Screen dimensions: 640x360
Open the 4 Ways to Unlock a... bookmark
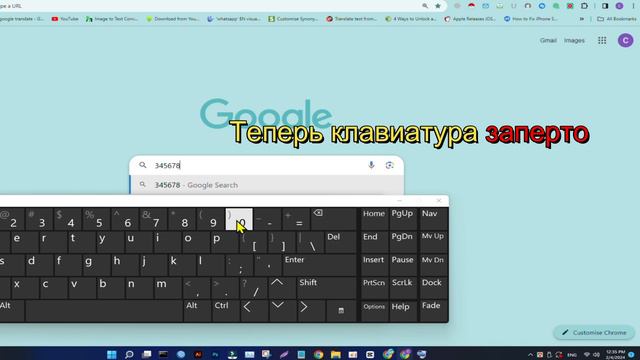pos(411,19)
